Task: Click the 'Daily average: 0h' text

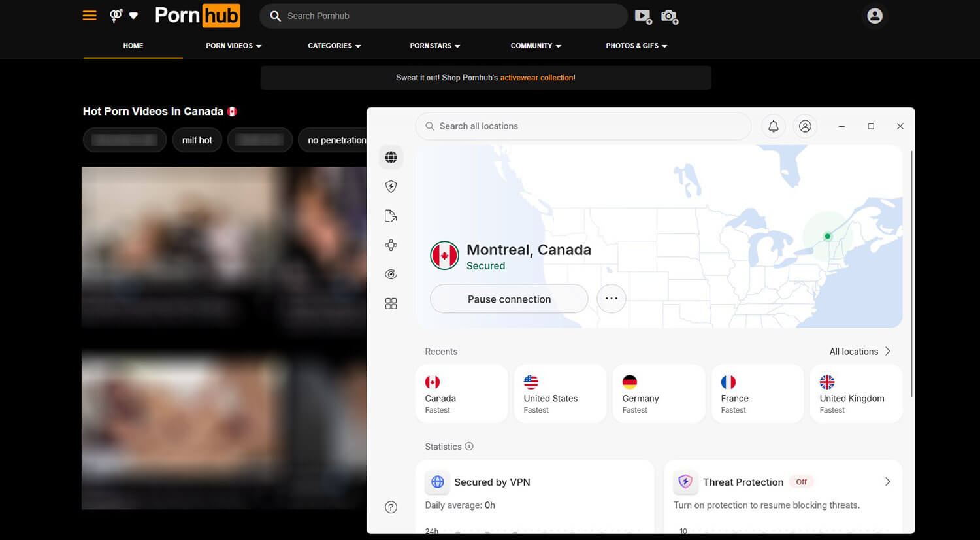Action: [x=460, y=505]
